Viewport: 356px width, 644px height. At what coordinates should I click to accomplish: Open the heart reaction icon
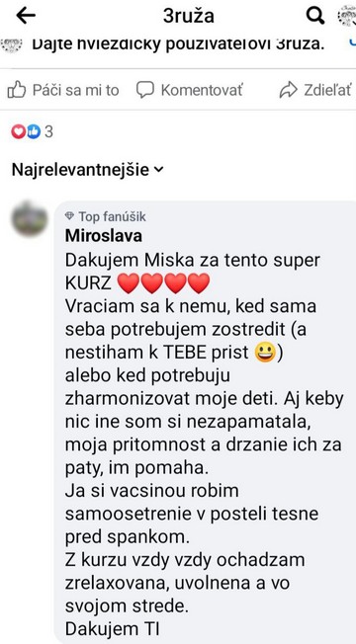[x=18, y=131]
